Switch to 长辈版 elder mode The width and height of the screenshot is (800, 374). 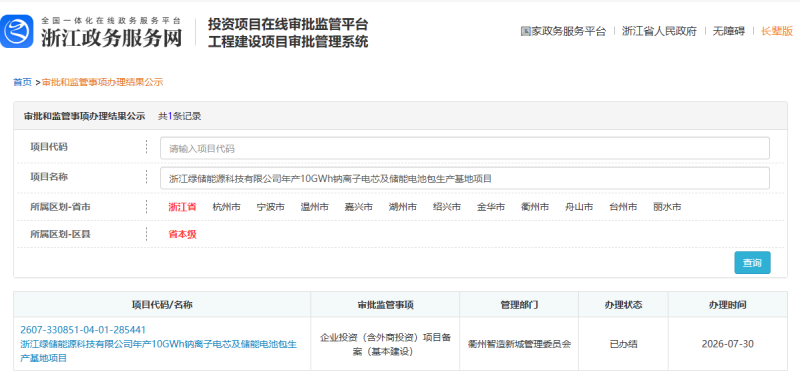pyautogui.click(x=777, y=31)
